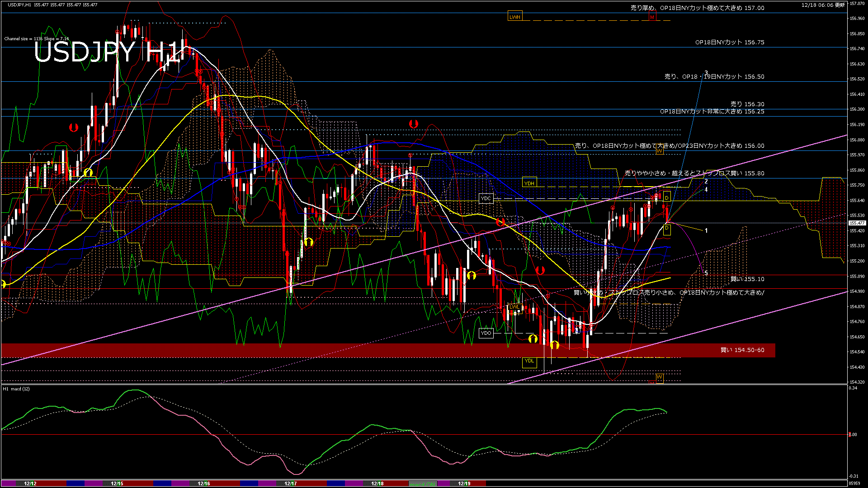
Task: Select the 12/15 date label on the timeline
Action: [x=117, y=483]
